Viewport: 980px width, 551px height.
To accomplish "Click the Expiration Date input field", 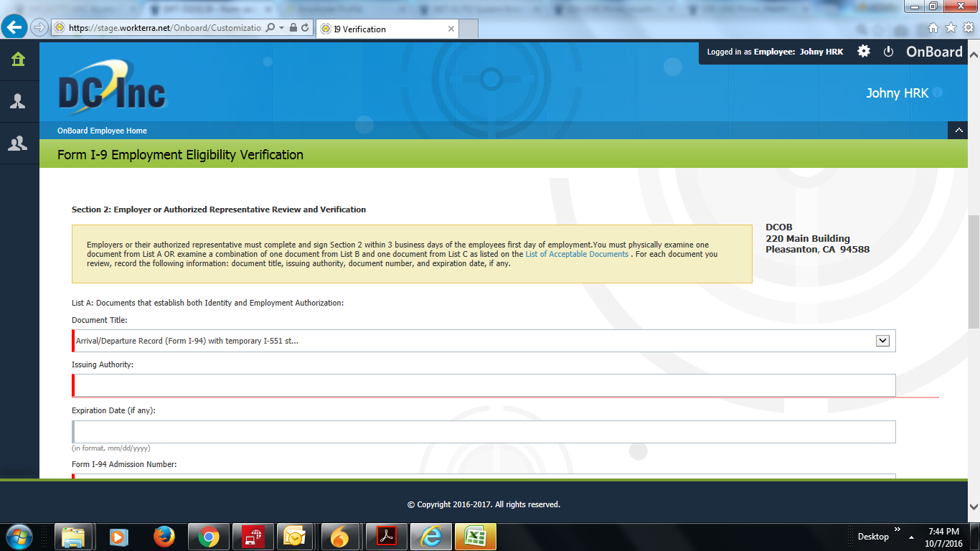I will click(x=484, y=432).
